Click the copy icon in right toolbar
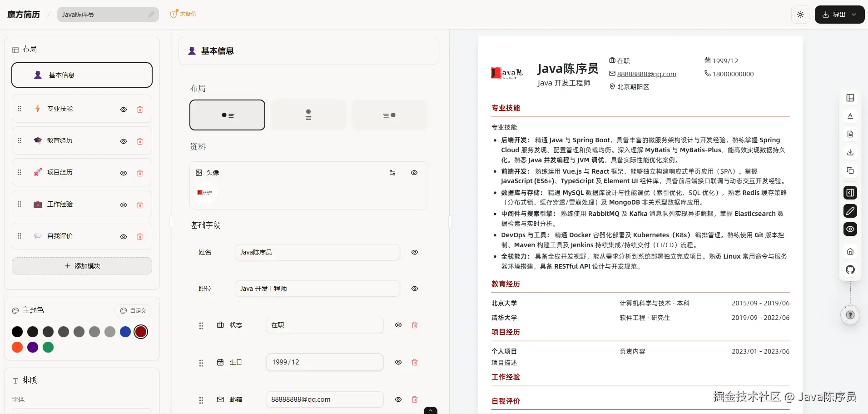This screenshot has height=414, width=868. [850, 170]
